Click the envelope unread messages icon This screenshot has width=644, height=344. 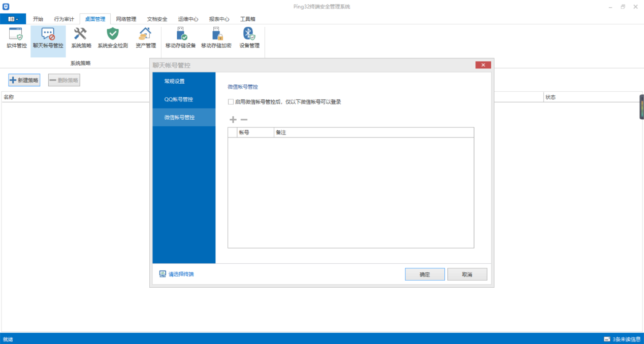pos(606,339)
